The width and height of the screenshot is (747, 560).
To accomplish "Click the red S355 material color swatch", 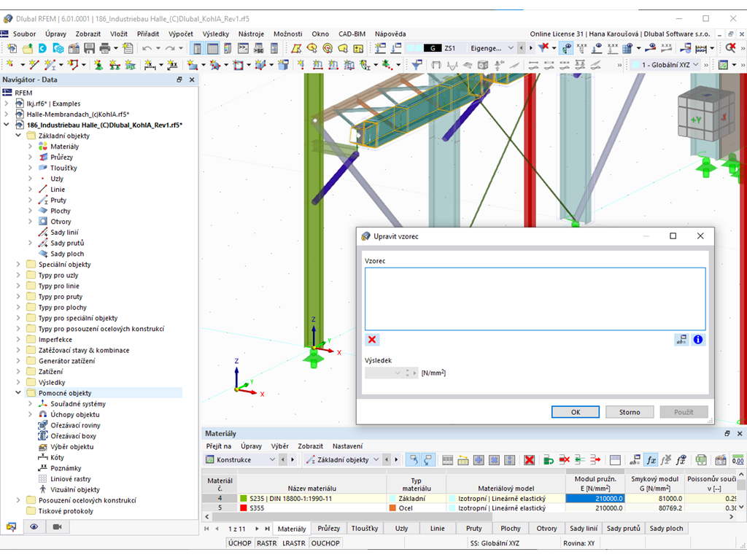I will click(x=244, y=508).
